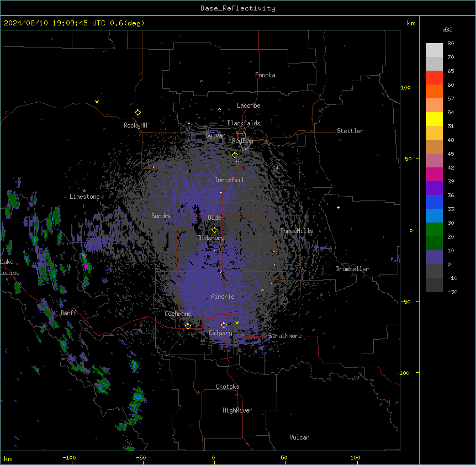Pick the green 20–30 dBZ legend swatch

click(x=434, y=230)
